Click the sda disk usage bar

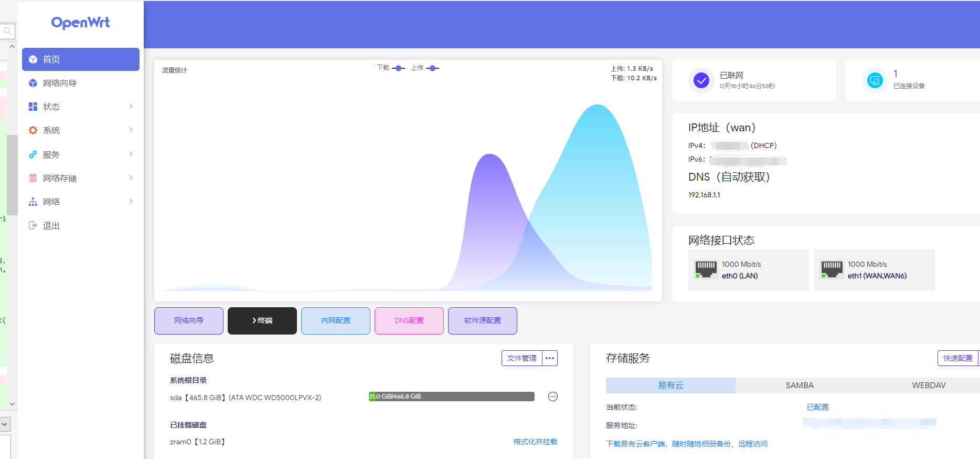[451, 397]
